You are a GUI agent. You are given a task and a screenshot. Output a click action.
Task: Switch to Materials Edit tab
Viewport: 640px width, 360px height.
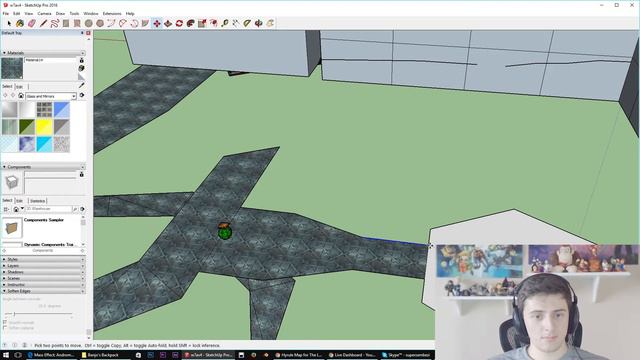pyautogui.click(x=20, y=87)
